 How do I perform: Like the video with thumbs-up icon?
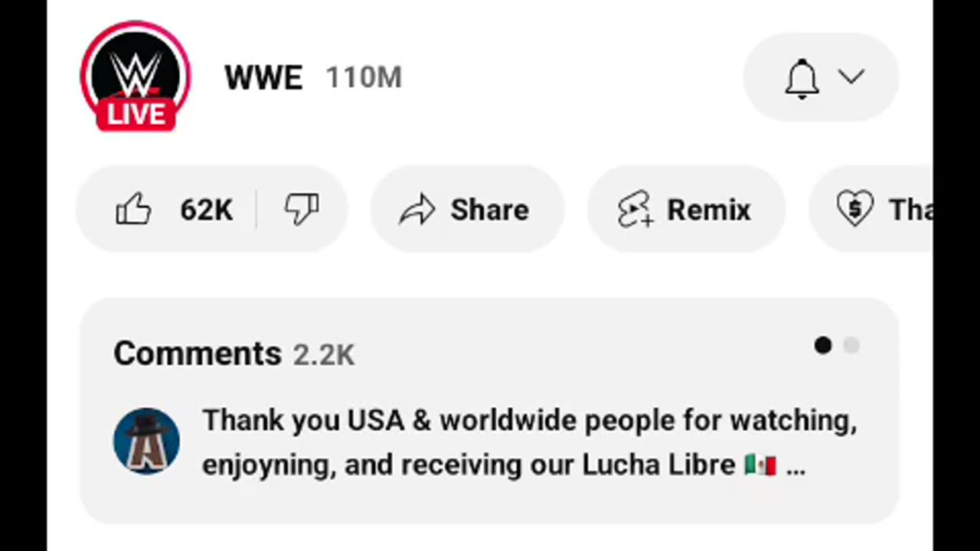click(134, 210)
